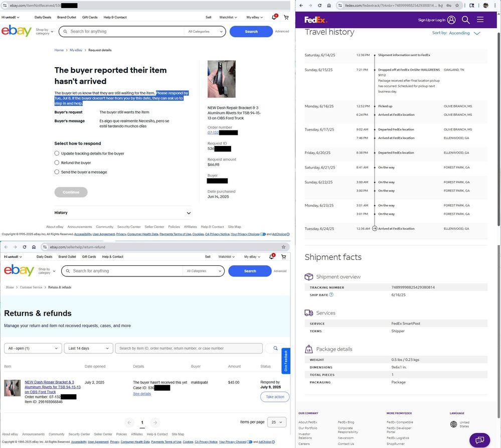This screenshot has width=501, height=448.
Task: Go to home in FedEx browser toolbar
Action: (329, 6)
